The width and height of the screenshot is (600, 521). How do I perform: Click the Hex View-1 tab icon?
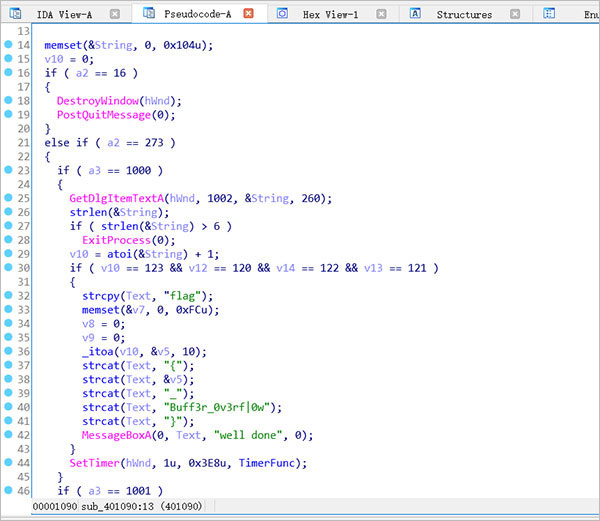[283, 14]
